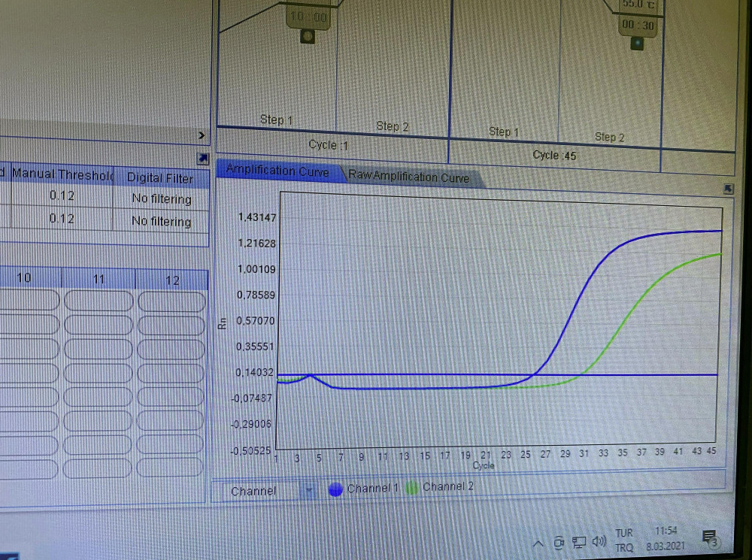The height and width of the screenshot is (560, 752).
Task: Click the 00:30 step time label
Action: pos(638,25)
